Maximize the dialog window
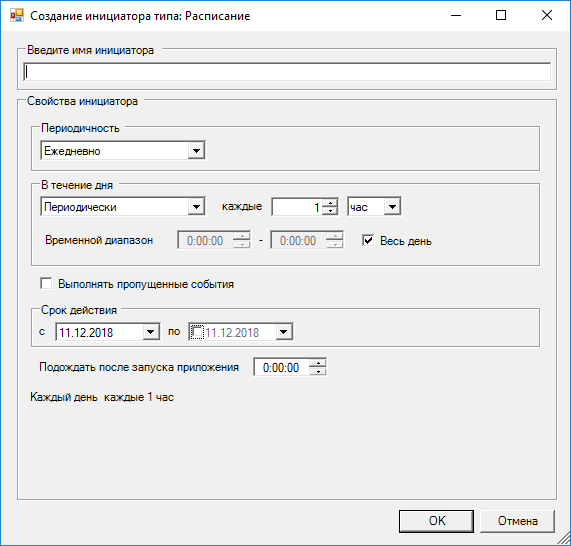The image size is (571, 546). tap(501, 15)
